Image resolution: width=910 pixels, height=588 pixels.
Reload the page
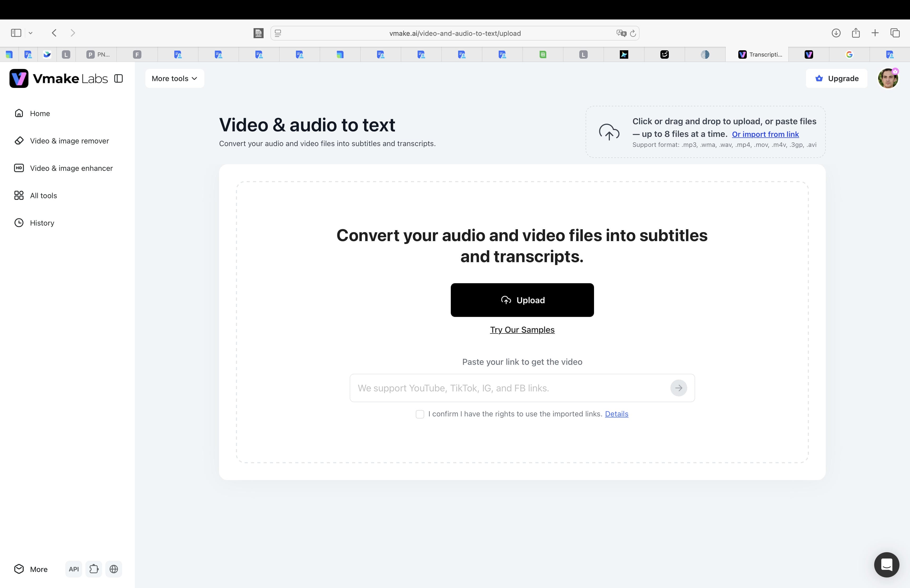(633, 33)
